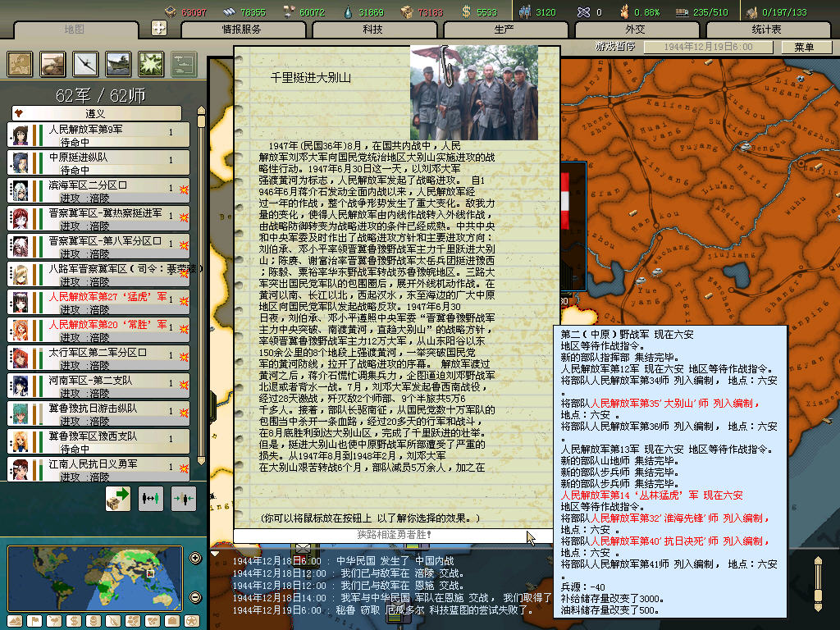This screenshot has height=630, width=840.
Task: Select unit 冀鲁豫军区豫西支队
Action: [x=98, y=441]
